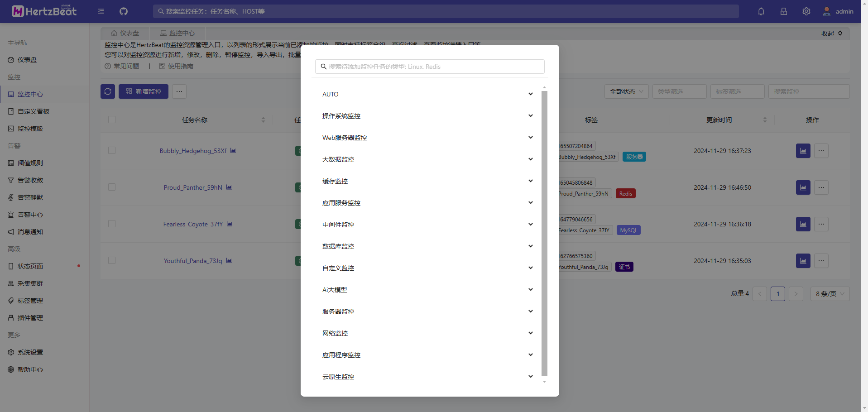Image resolution: width=868 pixels, height=412 pixels.
Task: Open the 全部状态 status dropdown
Action: click(626, 91)
